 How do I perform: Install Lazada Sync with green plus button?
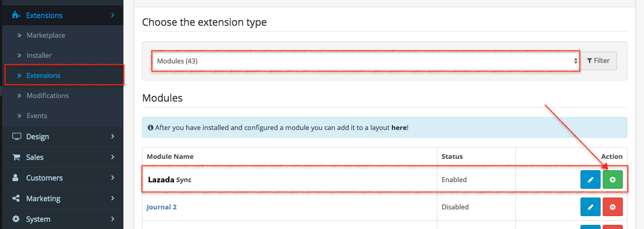(x=612, y=179)
